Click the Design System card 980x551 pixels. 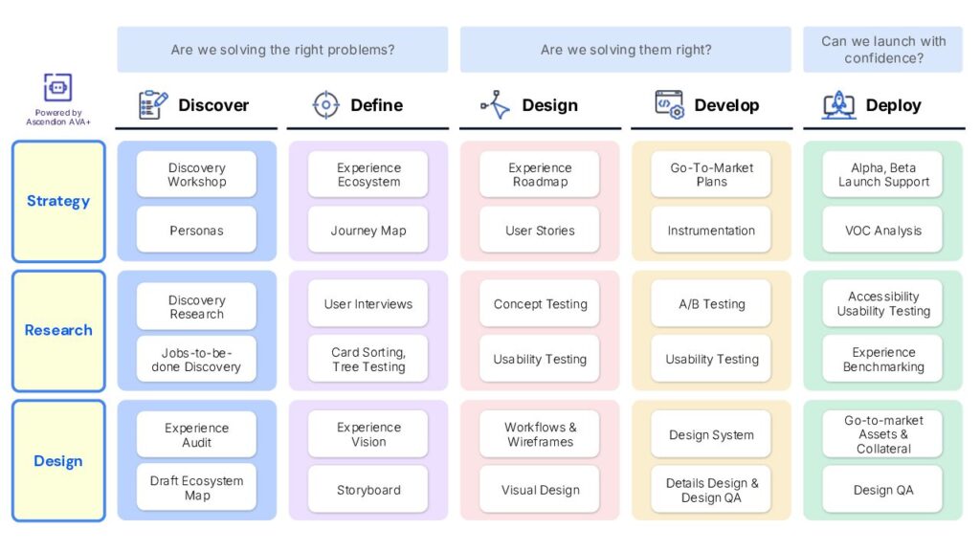tap(711, 434)
